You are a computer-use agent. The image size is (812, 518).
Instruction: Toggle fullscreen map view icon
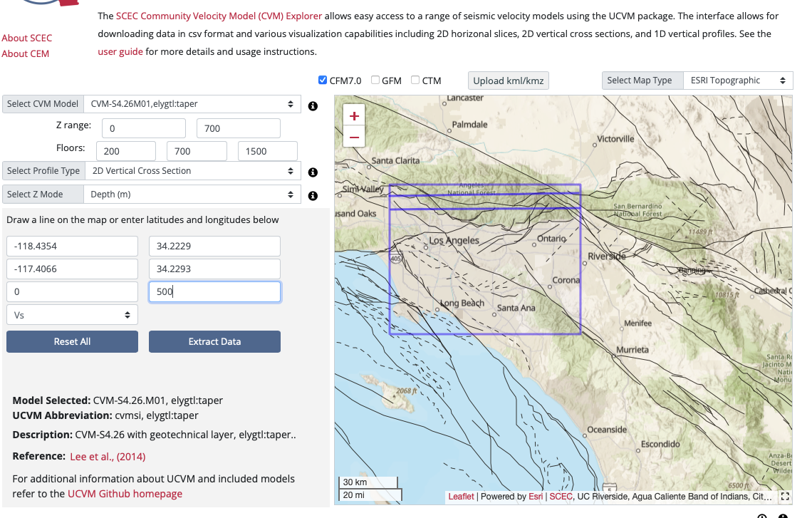pos(785,497)
